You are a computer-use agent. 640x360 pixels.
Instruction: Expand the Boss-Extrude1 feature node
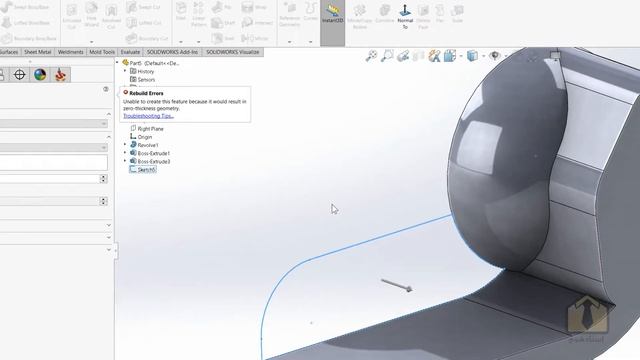coord(125,153)
